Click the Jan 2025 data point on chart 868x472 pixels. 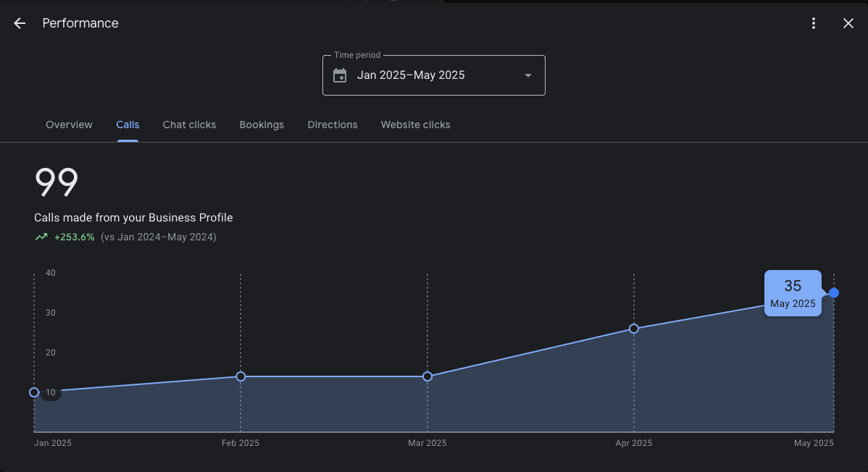coord(34,392)
